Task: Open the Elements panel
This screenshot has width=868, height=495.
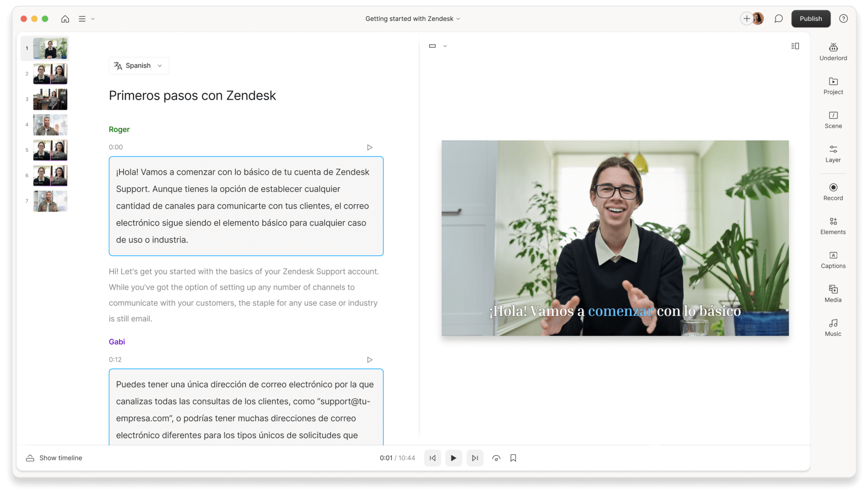Action: tap(833, 226)
